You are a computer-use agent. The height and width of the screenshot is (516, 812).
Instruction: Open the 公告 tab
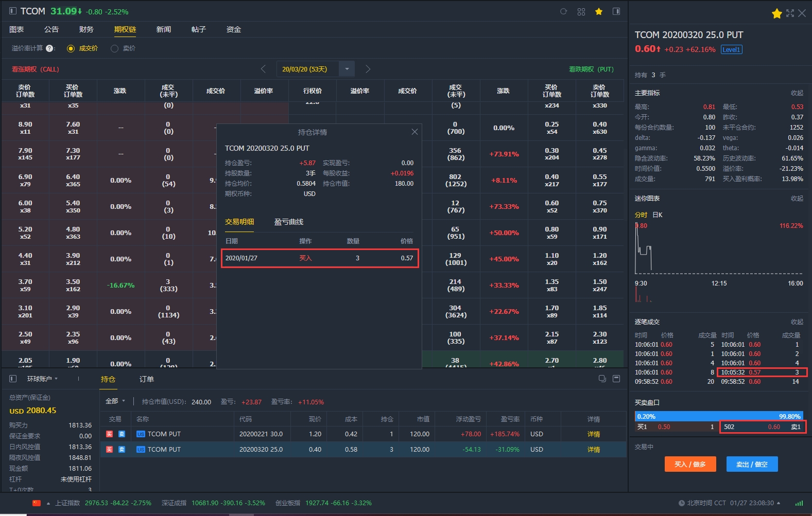pos(51,29)
